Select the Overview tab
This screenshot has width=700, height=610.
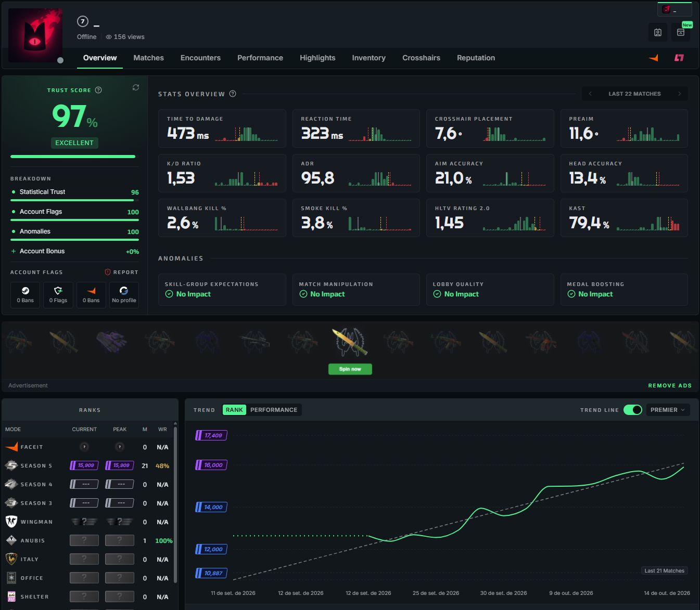click(x=100, y=58)
